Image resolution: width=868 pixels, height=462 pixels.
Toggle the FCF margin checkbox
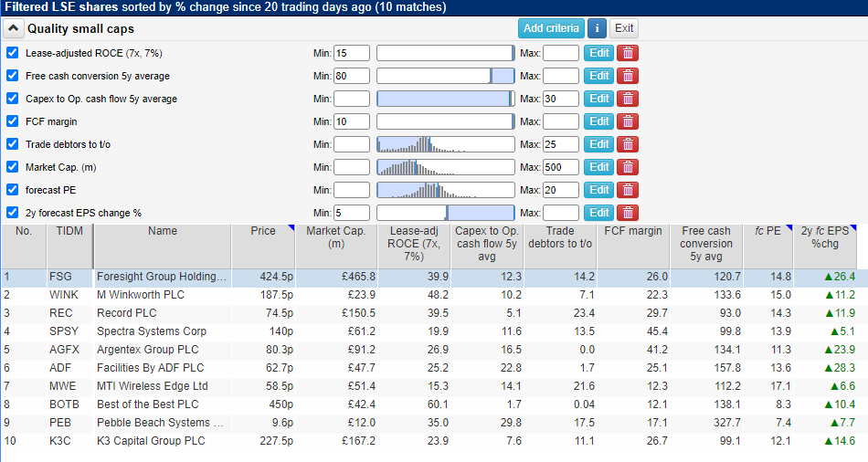click(x=13, y=121)
